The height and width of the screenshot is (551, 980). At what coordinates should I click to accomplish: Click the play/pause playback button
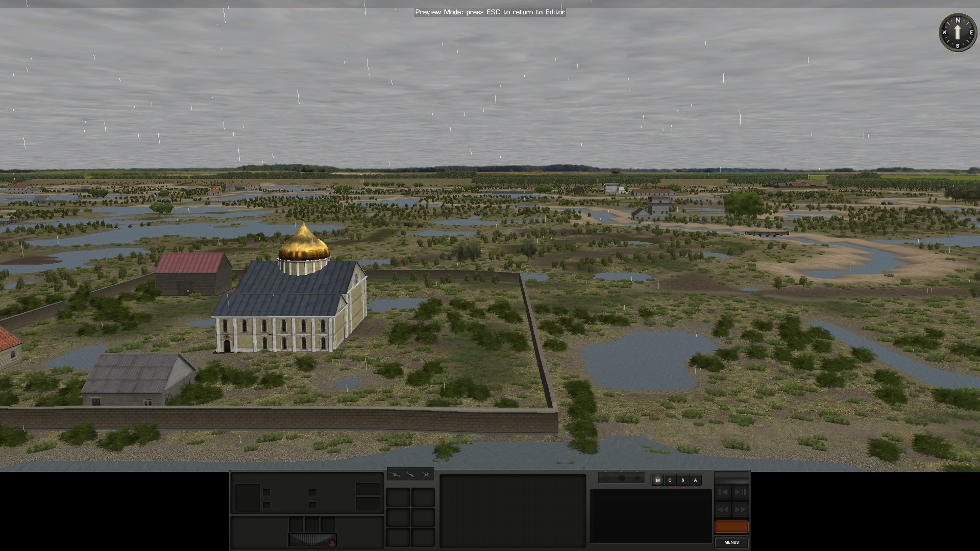[740, 492]
